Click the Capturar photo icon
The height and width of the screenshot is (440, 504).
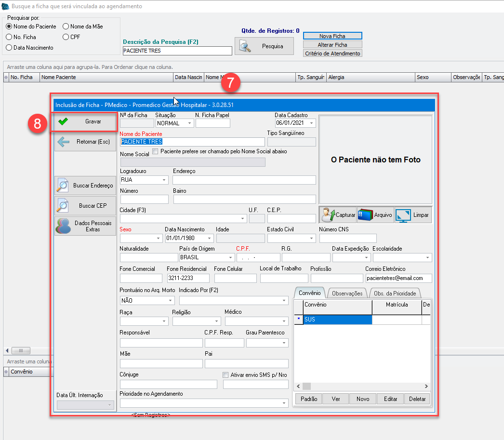tap(329, 215)
